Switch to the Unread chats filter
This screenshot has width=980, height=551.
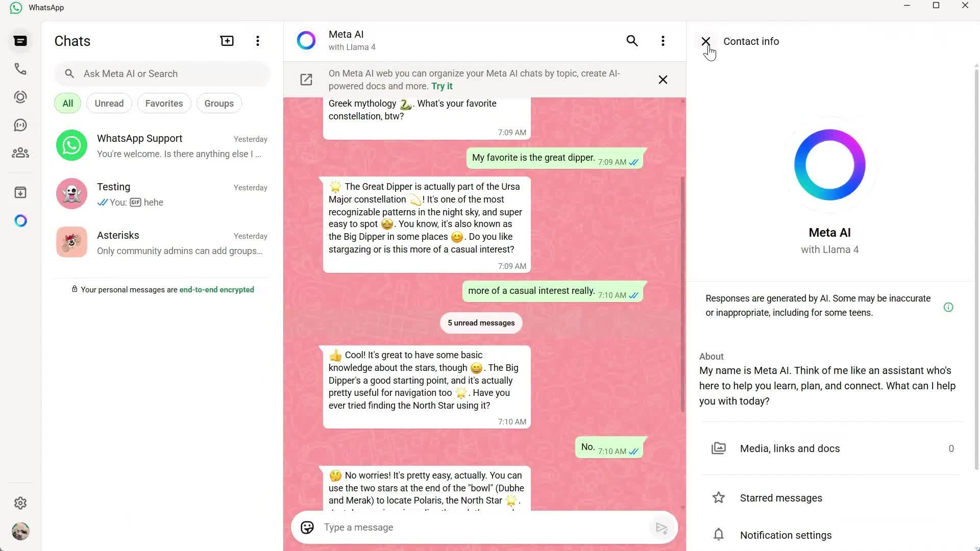(x=109, y=103)
